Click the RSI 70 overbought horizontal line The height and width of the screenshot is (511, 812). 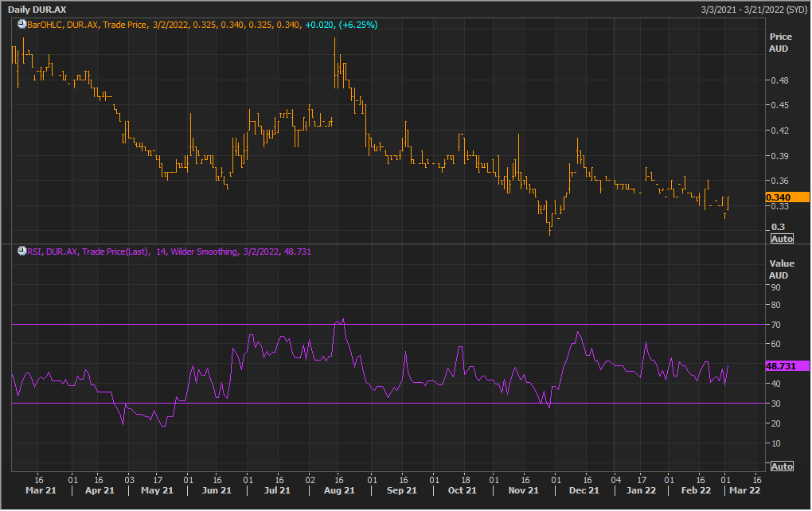point(199,325)
